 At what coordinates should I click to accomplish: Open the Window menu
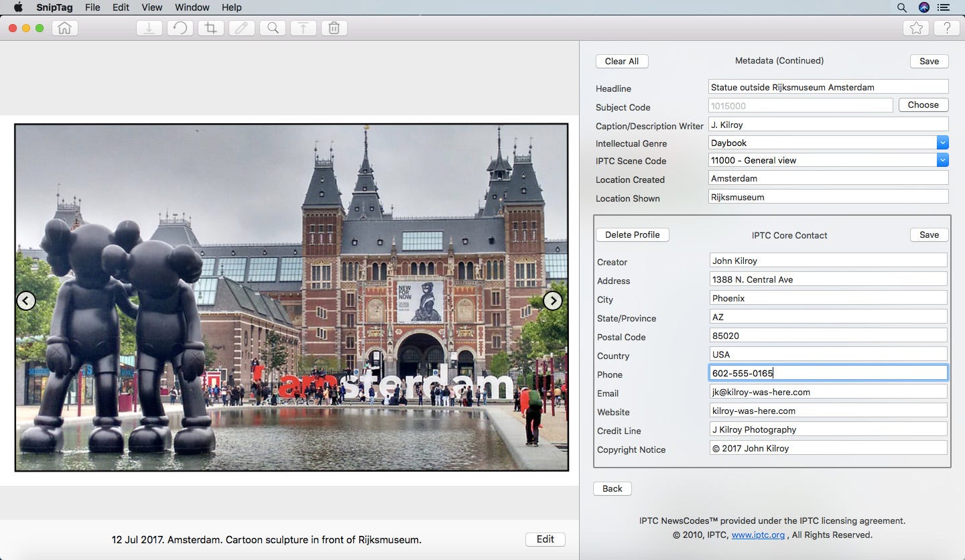click(192, 7)
